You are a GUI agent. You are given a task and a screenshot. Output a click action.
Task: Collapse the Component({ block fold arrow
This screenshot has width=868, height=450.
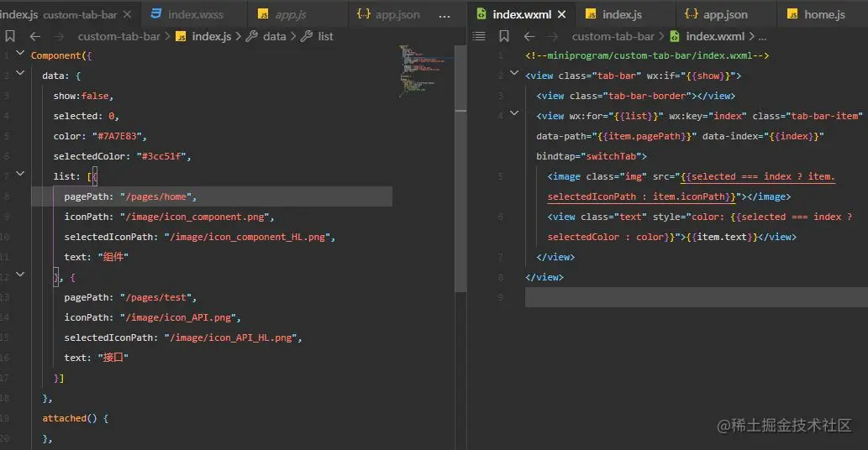(x=20, y=53)
